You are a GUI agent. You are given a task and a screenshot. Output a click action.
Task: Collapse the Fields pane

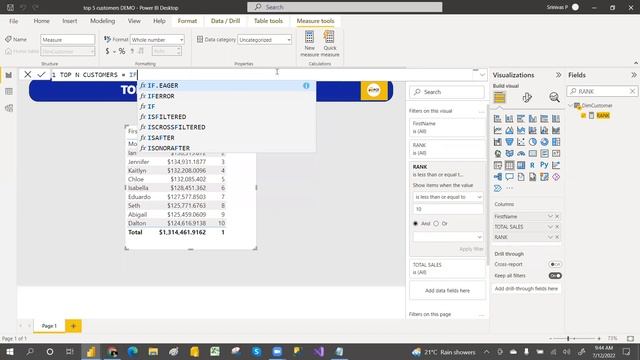[633, 75]
